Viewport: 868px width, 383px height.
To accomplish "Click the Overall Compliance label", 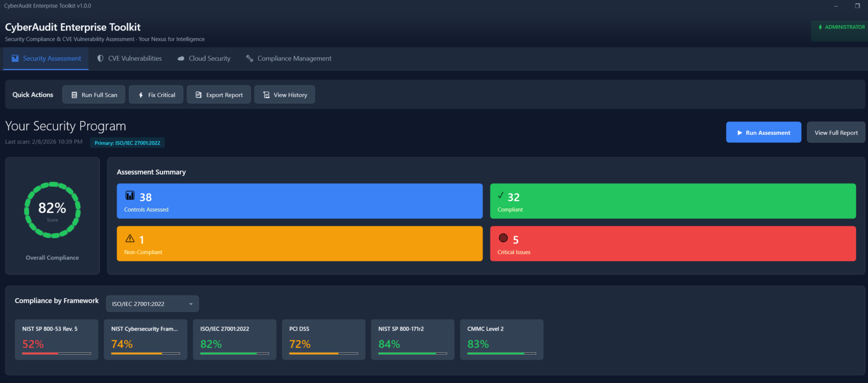I will point(52,257).
